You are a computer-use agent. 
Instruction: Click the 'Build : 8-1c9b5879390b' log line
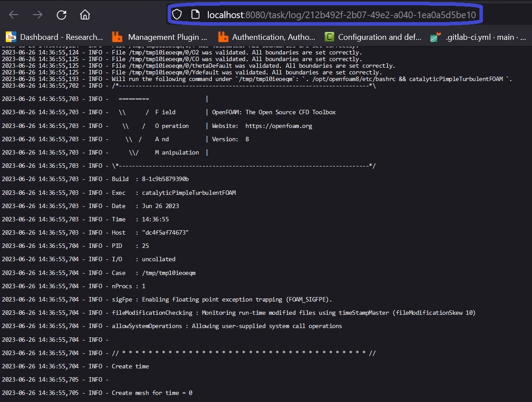tap(95, 179)
